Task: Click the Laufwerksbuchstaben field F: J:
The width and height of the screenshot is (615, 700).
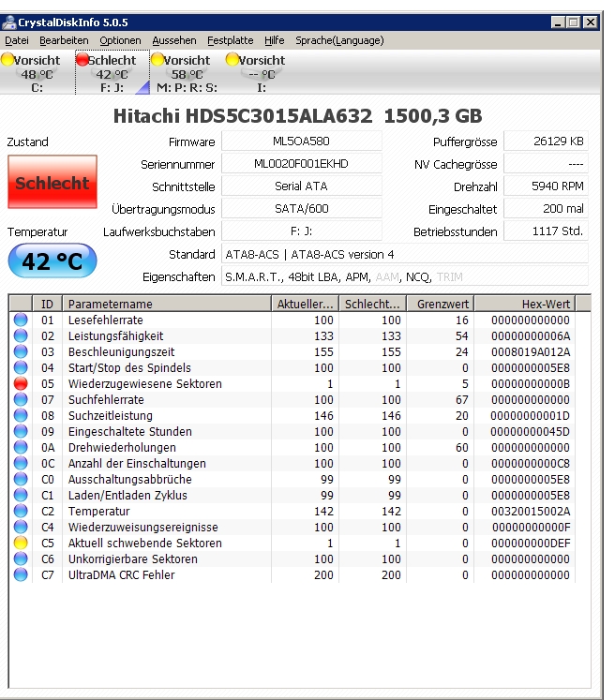Action: (x=302, y=231)
